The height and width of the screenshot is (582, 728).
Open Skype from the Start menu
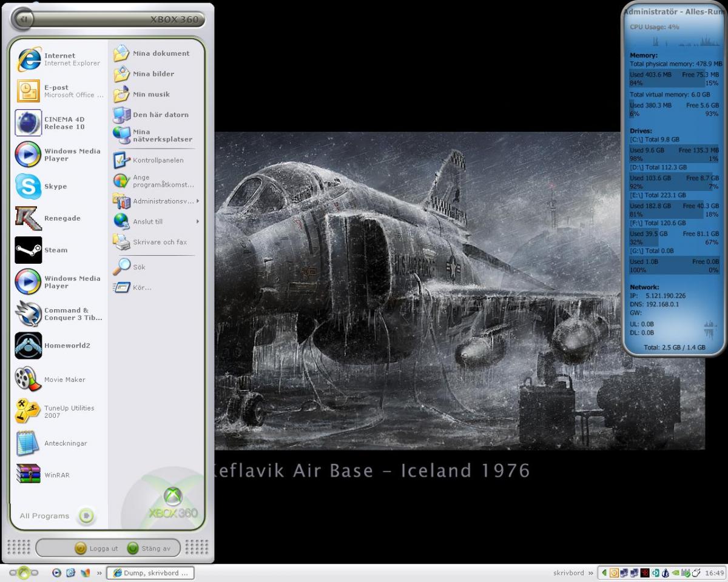(x=59, y=187)
